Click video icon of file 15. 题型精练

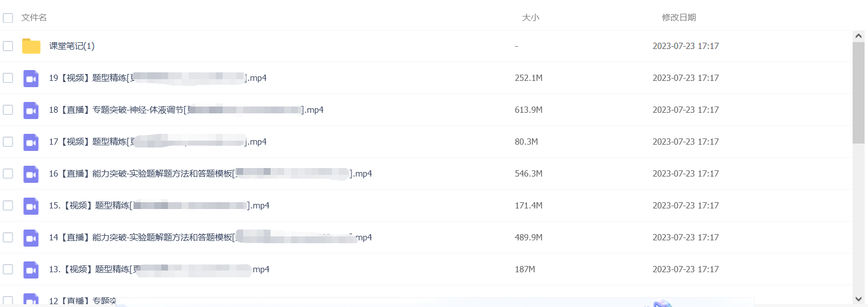(31, 206)
